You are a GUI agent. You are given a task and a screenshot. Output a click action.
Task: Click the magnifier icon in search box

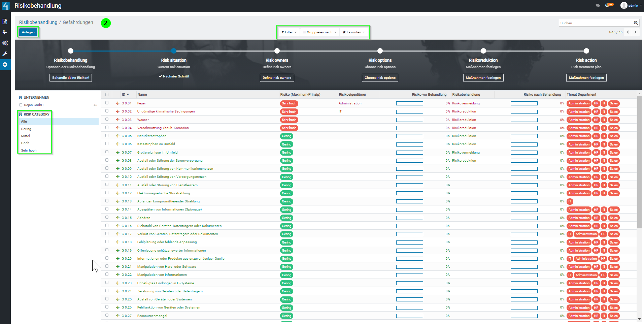[636, 23]
